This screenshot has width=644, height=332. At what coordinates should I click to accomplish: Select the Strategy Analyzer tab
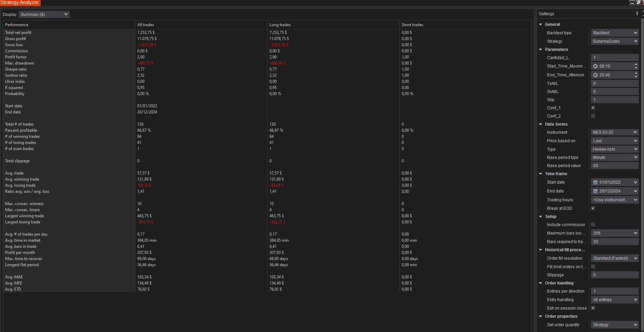click(20, 3)
